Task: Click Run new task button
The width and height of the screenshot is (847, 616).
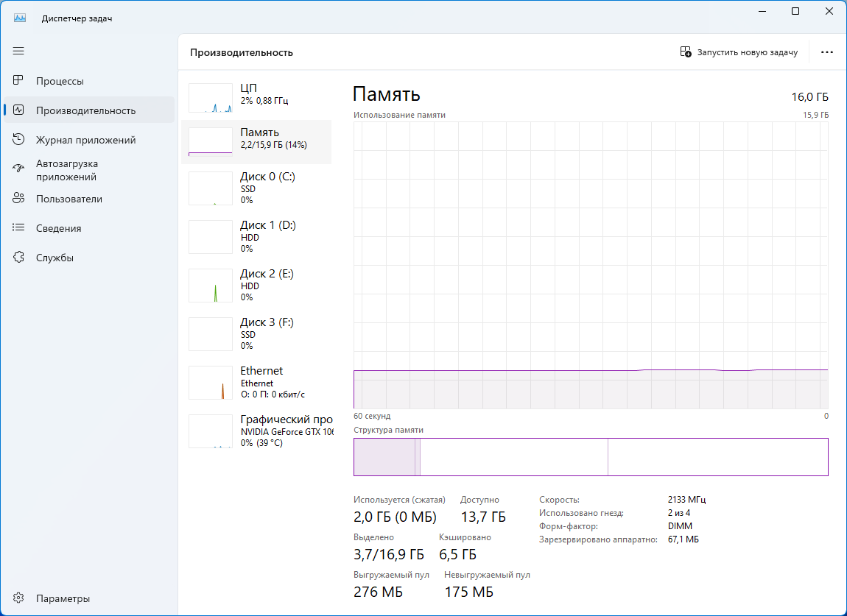Action: 739,52
